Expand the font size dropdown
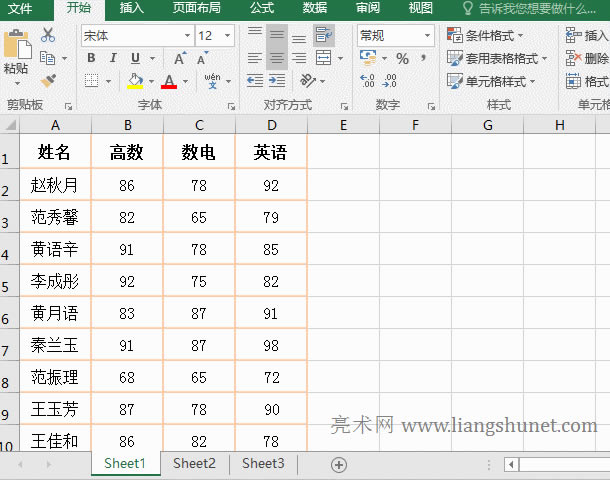 (x=232, y=36)
